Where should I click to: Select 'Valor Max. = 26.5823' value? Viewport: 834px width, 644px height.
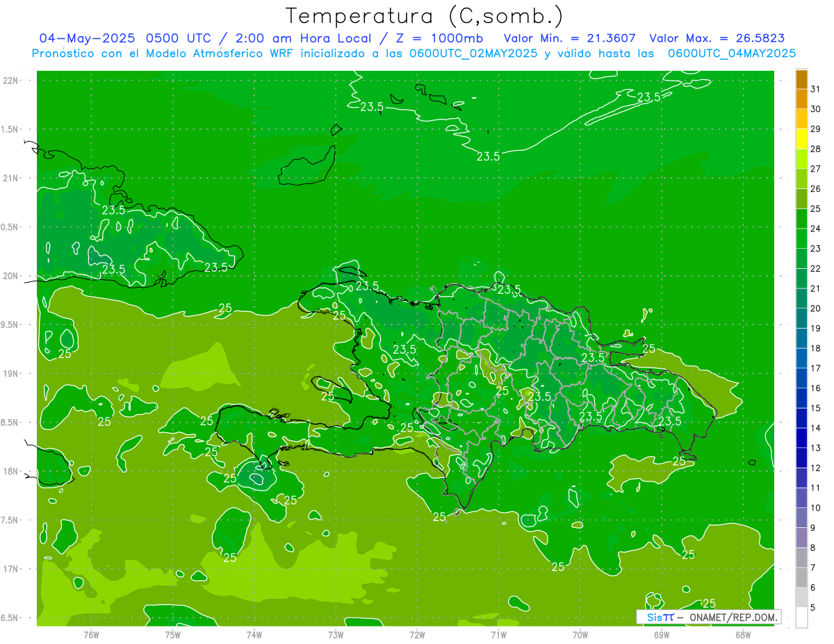coord(717,38)
